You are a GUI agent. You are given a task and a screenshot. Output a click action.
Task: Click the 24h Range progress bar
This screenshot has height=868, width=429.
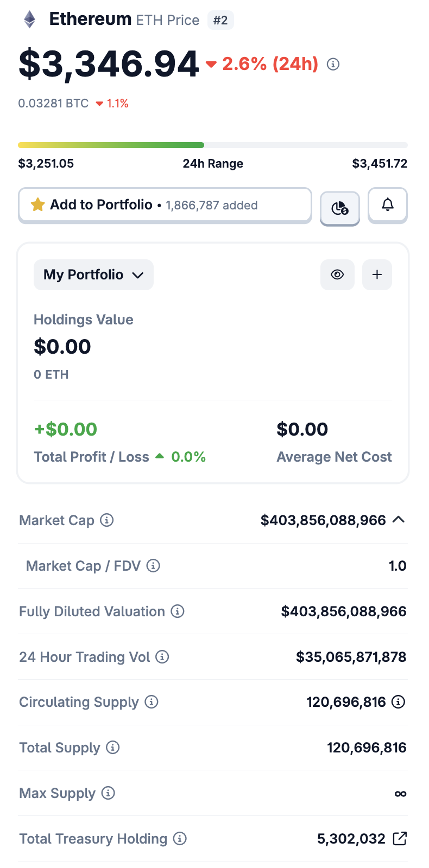click(212, 145)
